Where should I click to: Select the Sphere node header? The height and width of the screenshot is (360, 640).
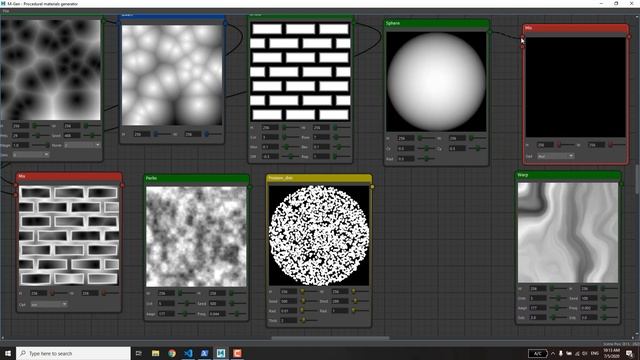[x=436, y=23]
